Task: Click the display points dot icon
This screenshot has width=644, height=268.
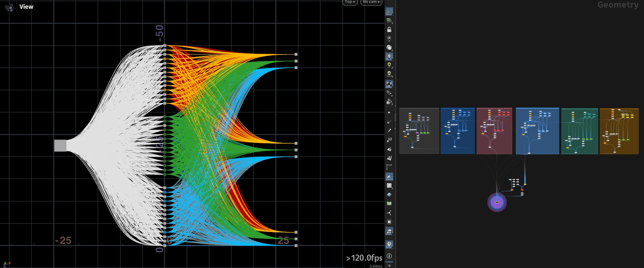Action: point(389,113)
